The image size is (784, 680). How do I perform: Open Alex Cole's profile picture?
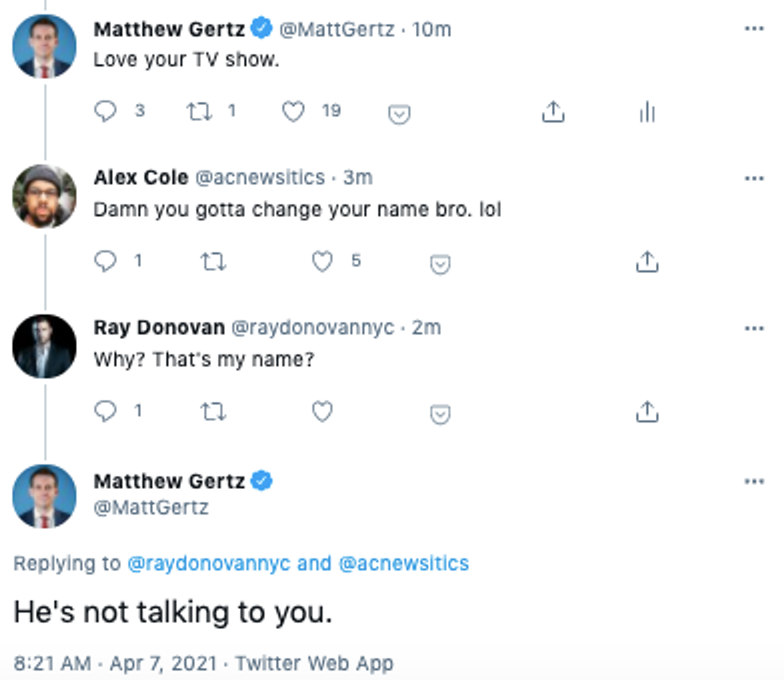pos(44,196)
